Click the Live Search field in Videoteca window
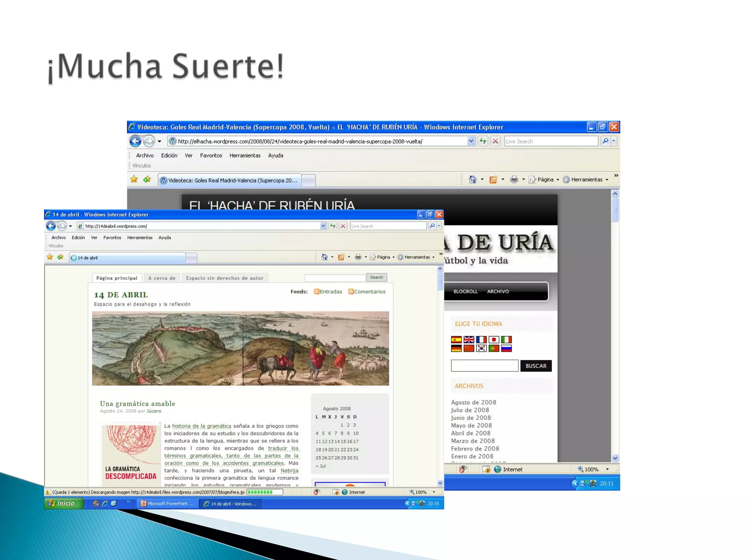The height and width of the screenshot is (560, 747). [x=551, y=141]
